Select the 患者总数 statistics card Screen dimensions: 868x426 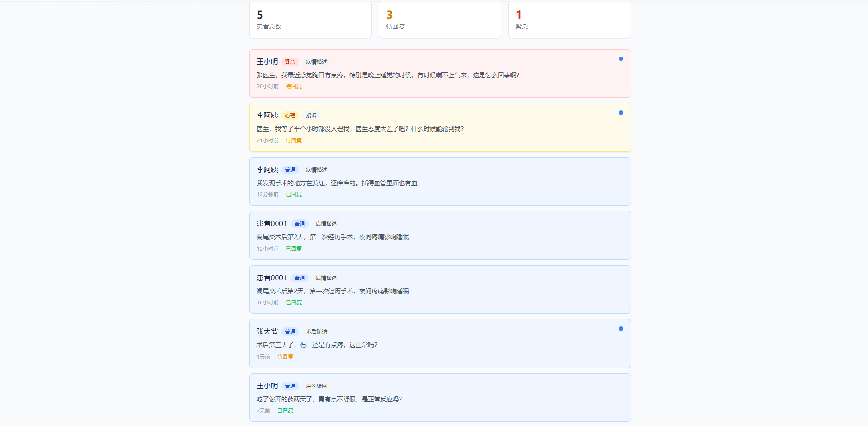click(x=310, y=20)
